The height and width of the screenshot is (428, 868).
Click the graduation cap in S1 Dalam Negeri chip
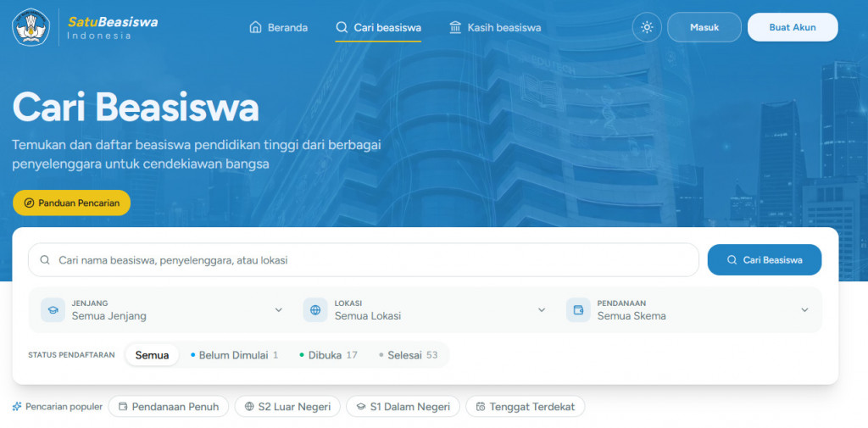pyautogui.click(x=361, y=407)
